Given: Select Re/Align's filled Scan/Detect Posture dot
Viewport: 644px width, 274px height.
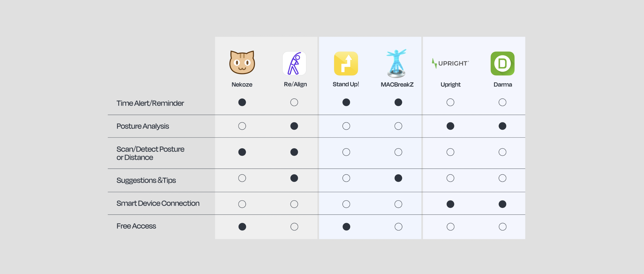Looking at the screenshot, I should (x=294, y=152).
